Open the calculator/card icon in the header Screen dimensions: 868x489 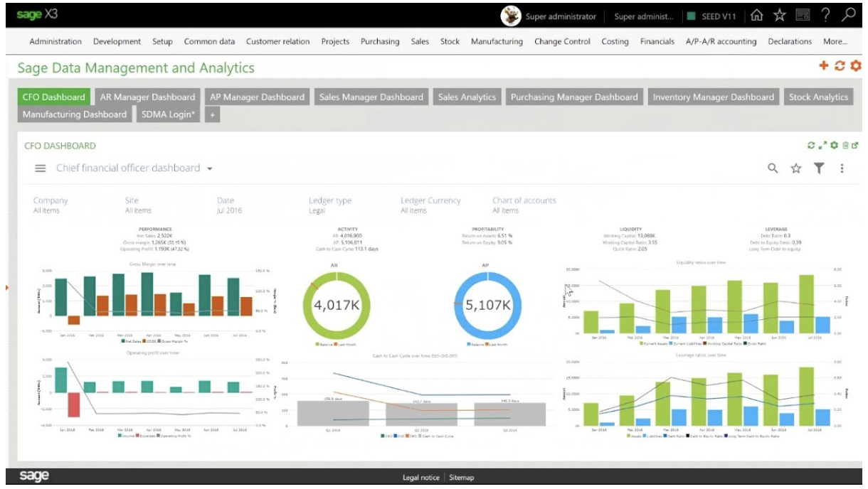coord(803,16)
